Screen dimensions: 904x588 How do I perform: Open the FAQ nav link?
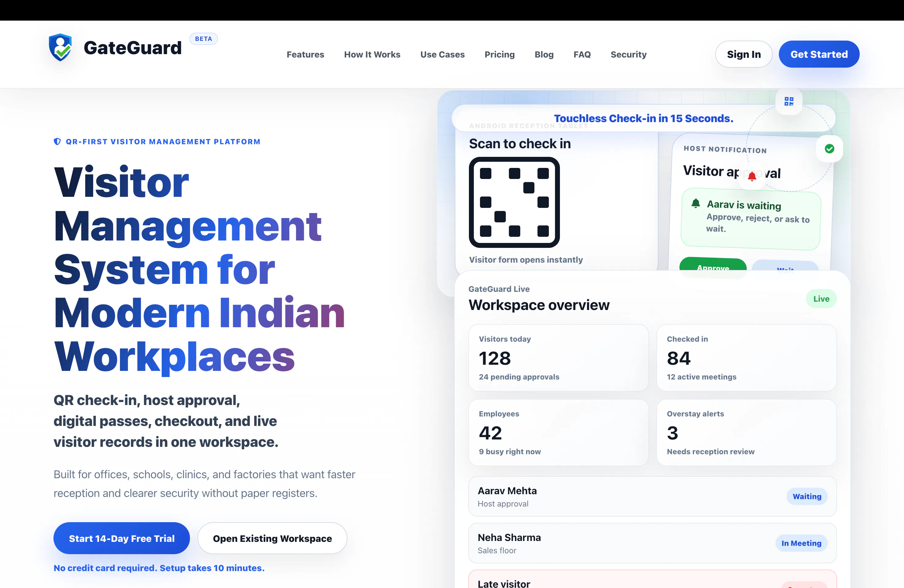click(582, 55)
